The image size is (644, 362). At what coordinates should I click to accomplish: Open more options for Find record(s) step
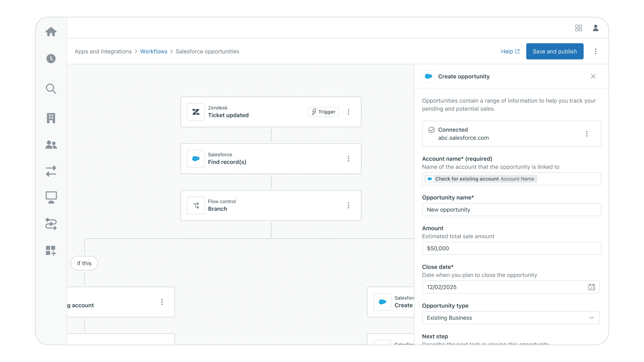coord(348,159)
